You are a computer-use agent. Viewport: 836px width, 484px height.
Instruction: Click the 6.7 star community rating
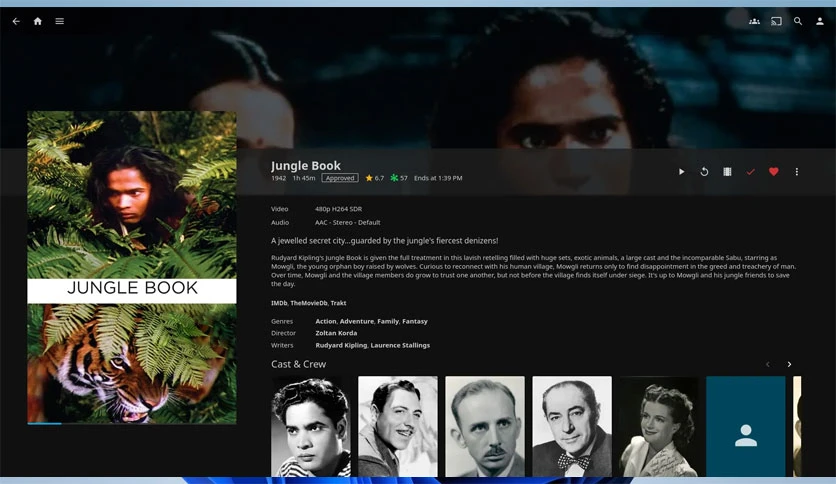(374, 178)
